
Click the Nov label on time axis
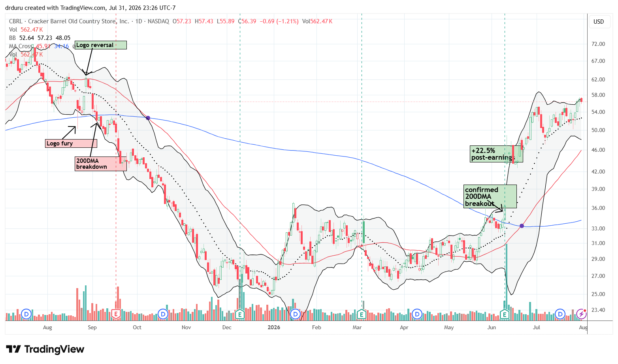[186, 327]
